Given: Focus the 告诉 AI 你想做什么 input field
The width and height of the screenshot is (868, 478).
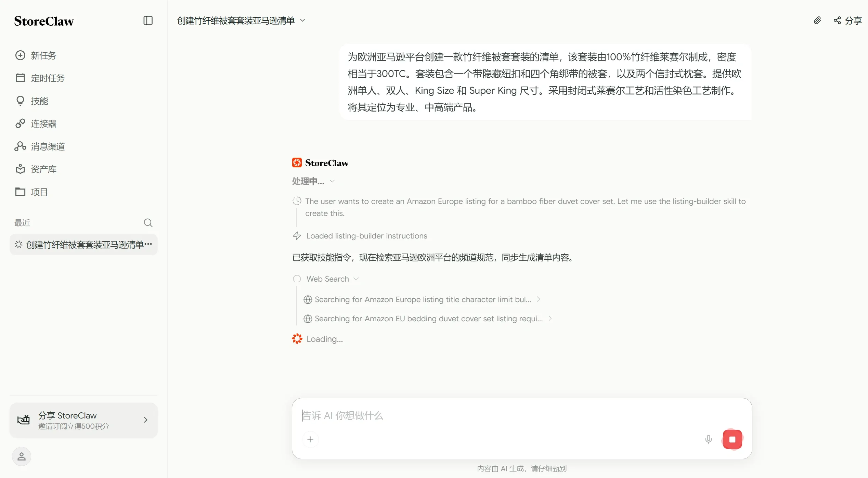Looking at the screenshot, I should coord(522,416).
